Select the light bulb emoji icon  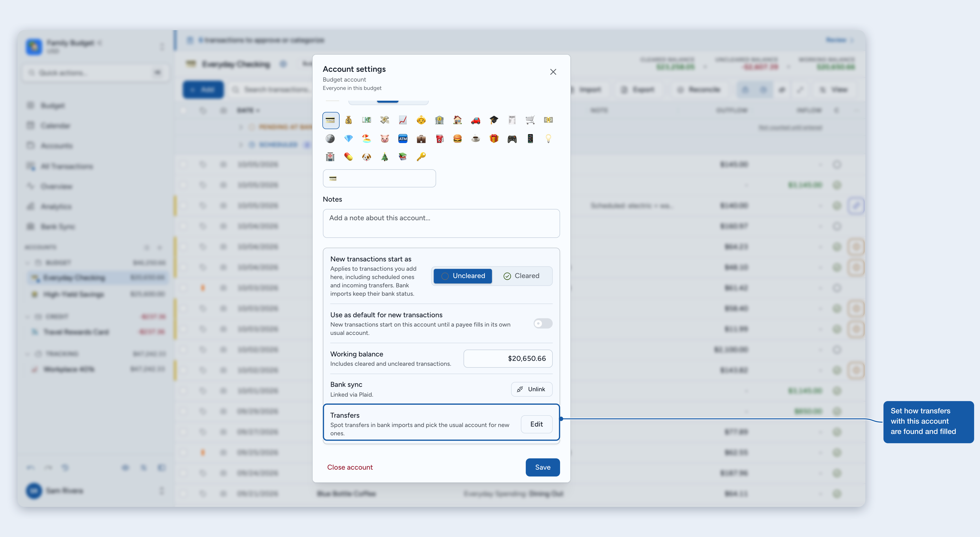tap(548, 139)
